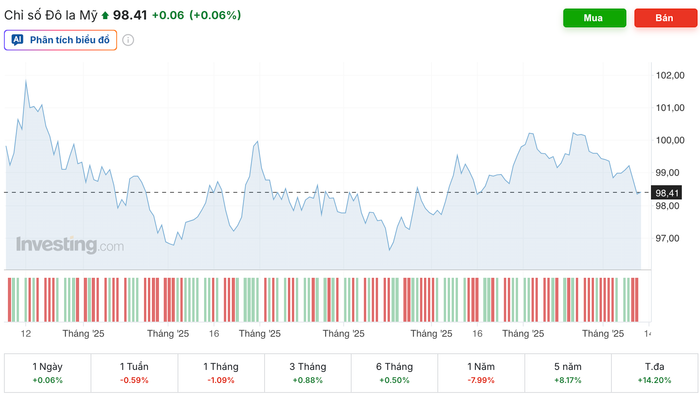This screenshot has height=395, width=700.
Task: Select the 3 Tháng timeframe tab
Action: pyautogui.click(x=308, y=373)
